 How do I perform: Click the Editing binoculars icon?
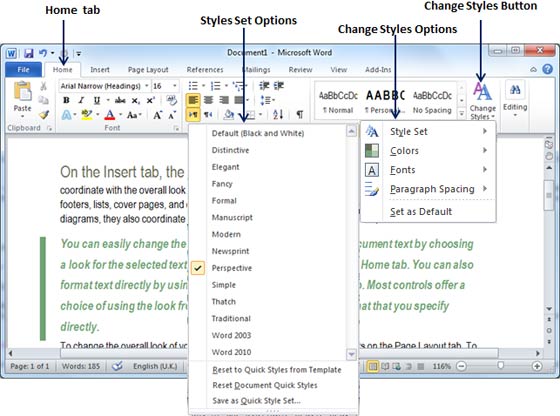point(515,89)
